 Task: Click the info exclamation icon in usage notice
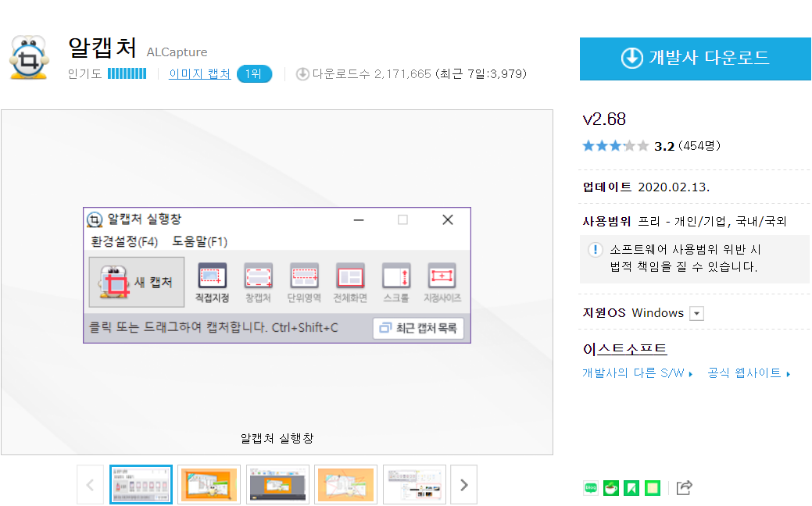[596, 250]
